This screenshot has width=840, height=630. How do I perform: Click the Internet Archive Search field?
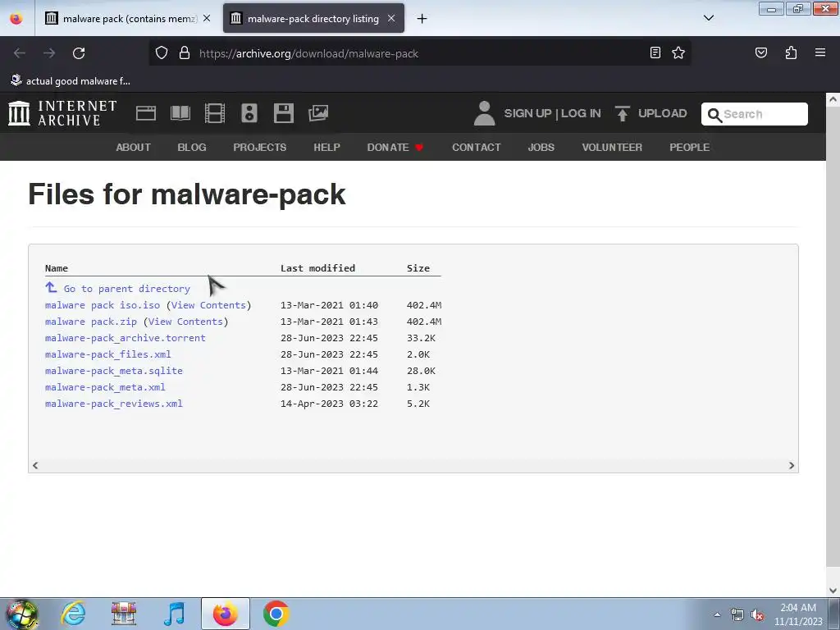pos(755,114)
